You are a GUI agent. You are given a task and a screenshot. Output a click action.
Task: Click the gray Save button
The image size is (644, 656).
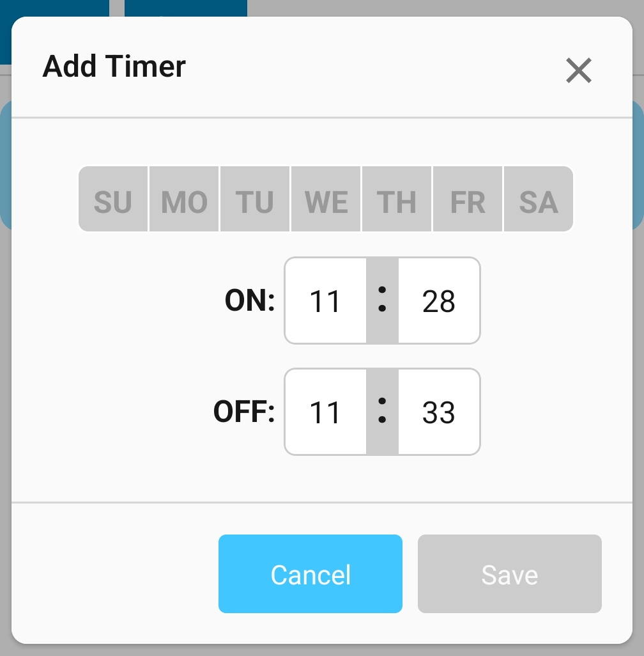point(509,574)
